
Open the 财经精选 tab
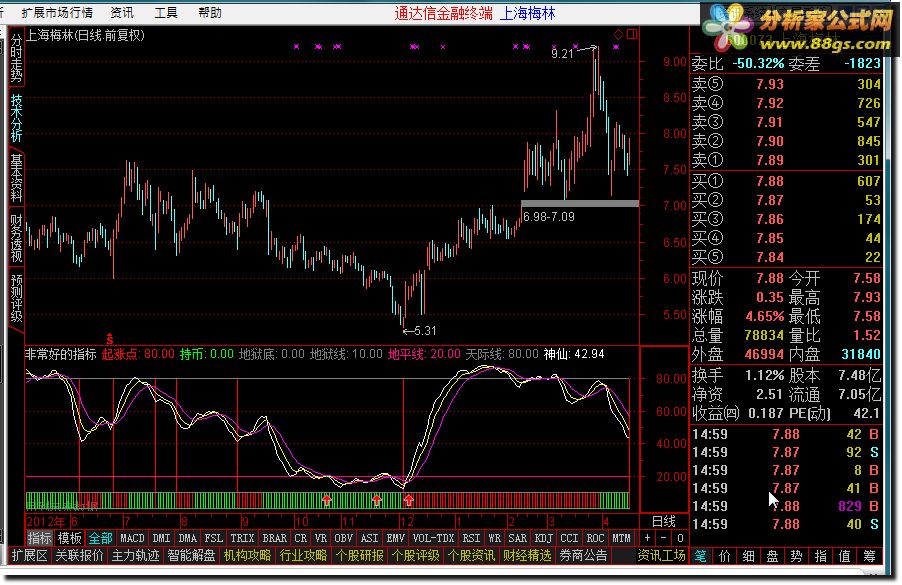coord(527,556)
